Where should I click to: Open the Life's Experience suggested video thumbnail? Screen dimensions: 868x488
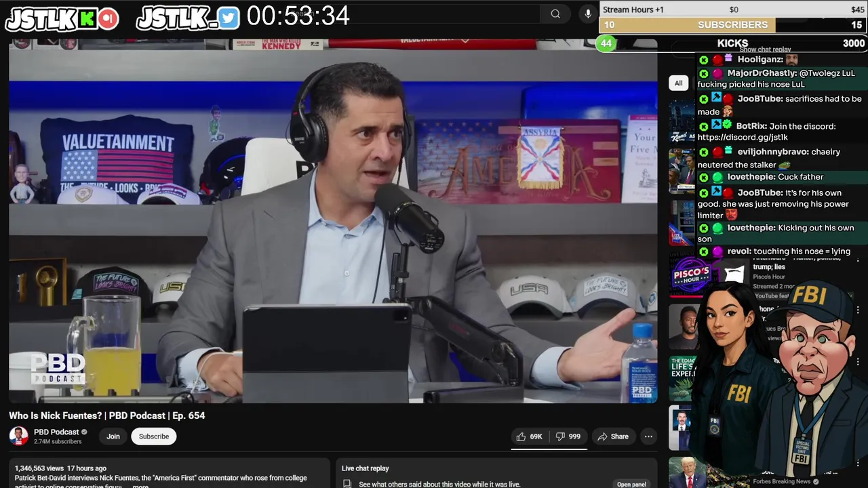click(x=682, y=377)
